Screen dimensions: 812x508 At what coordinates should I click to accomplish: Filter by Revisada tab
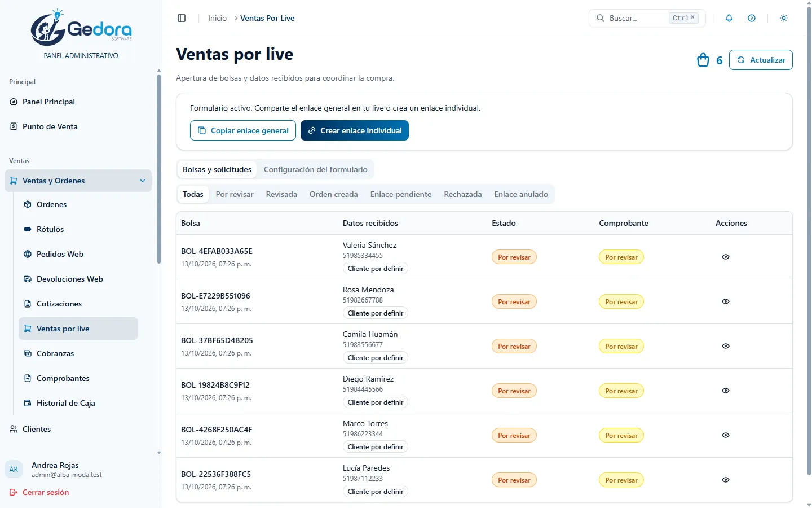coord(281,194)
